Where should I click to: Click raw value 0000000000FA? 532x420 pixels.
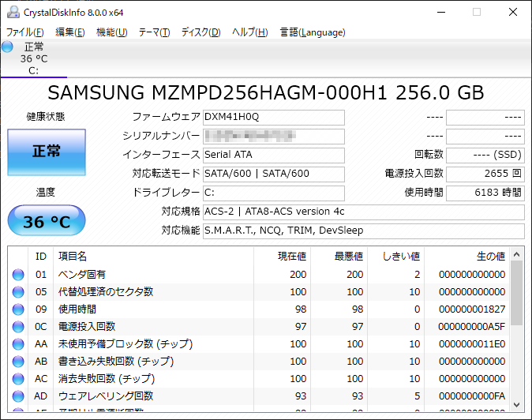472,396
